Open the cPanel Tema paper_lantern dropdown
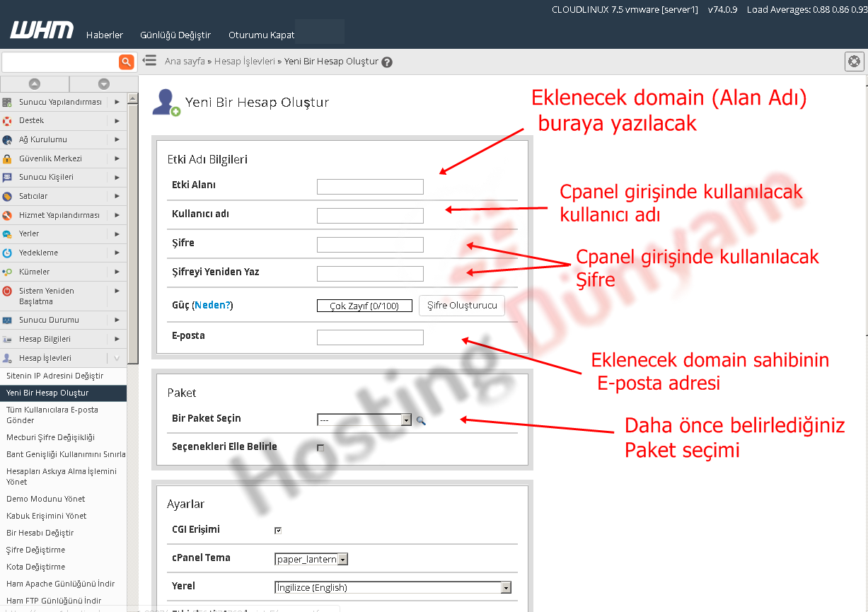The image size is (868, 612). tap(311, 559)
